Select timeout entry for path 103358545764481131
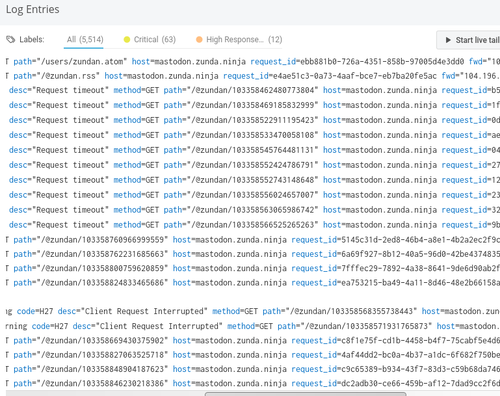Screen dimensions: 500x396 [253, 150]
